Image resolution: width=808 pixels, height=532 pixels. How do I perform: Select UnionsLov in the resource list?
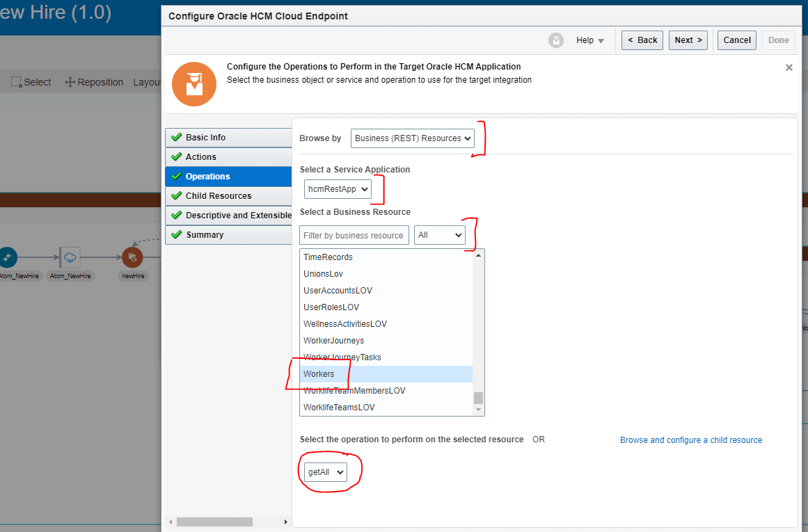point(386,274)
